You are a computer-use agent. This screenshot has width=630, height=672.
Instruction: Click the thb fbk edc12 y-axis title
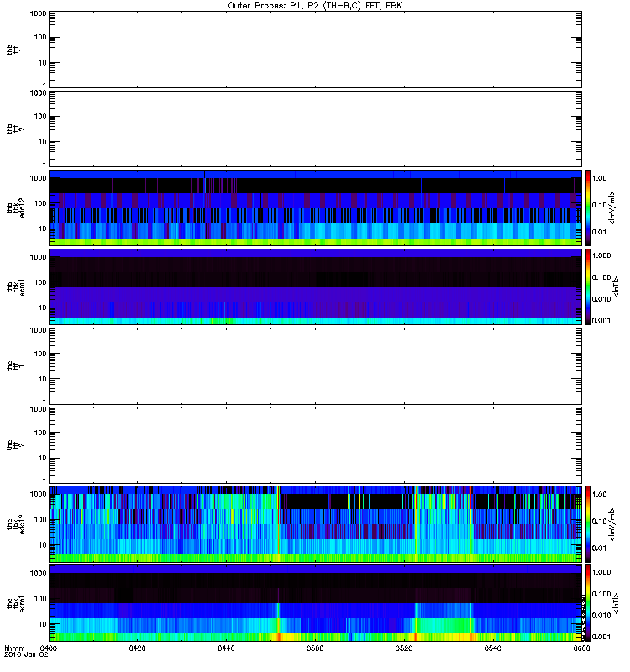(16, 207)
